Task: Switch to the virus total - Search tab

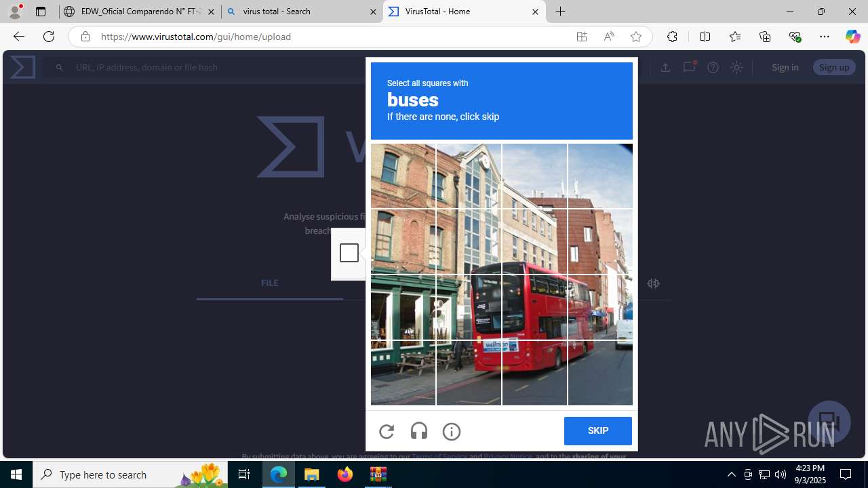Action: point(302,12)
